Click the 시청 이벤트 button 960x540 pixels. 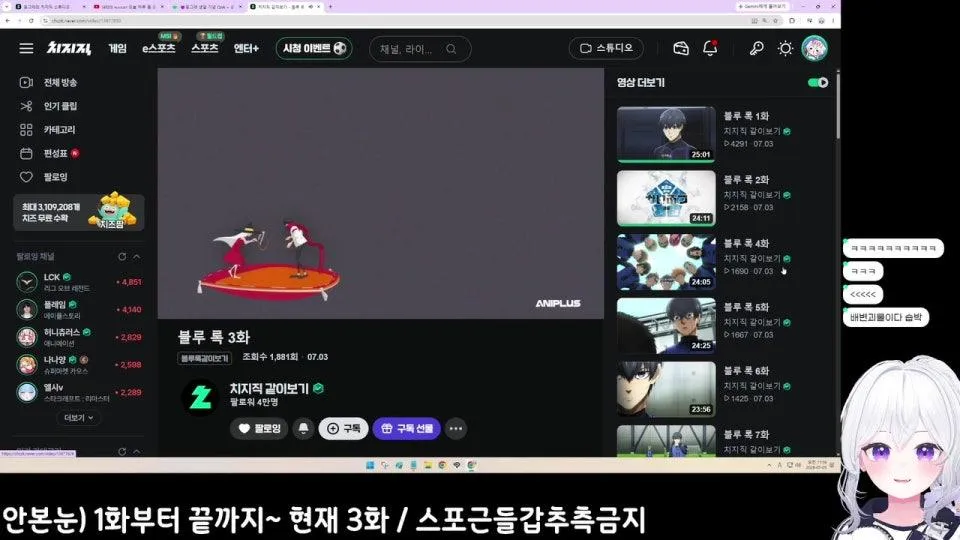tap(314, 48)
